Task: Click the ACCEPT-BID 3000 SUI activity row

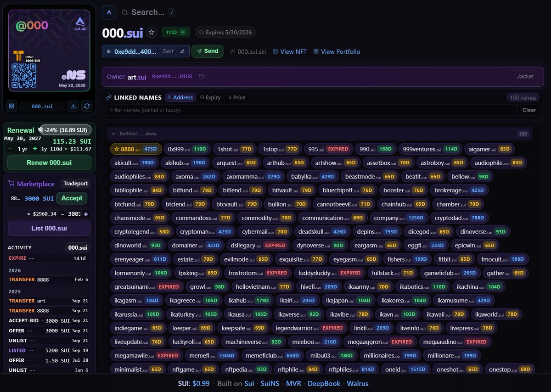Action: click(49, 320)
